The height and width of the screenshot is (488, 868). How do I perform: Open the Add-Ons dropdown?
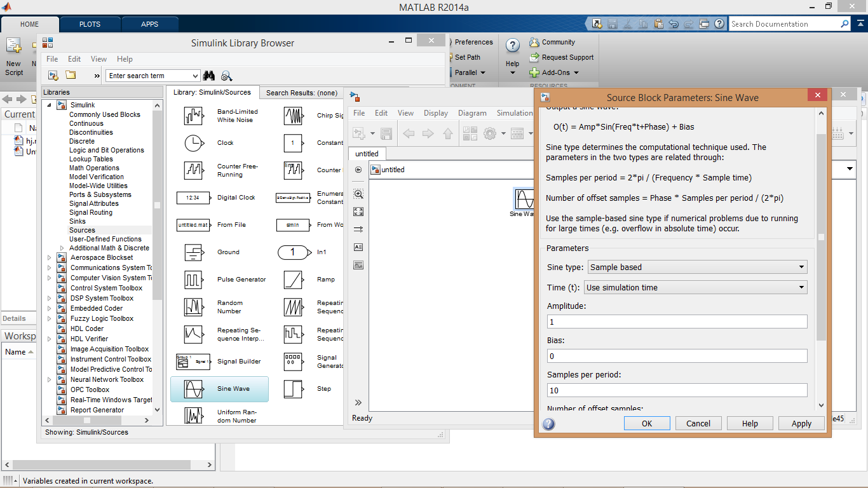[x=554, y=72]
